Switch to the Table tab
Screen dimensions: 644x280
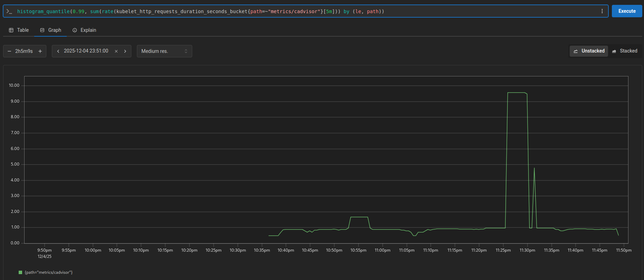click(x=19, y=30)
